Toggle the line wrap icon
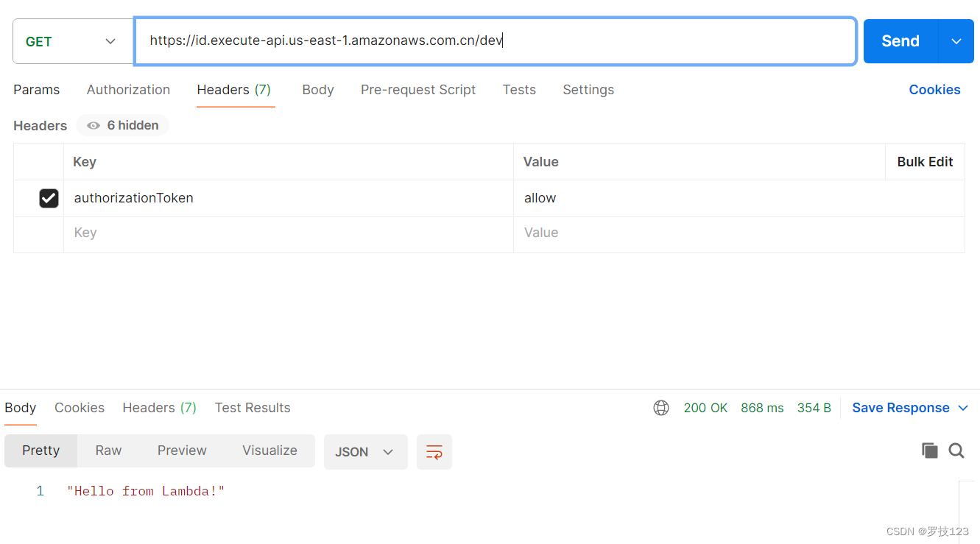 coord(434,452)
